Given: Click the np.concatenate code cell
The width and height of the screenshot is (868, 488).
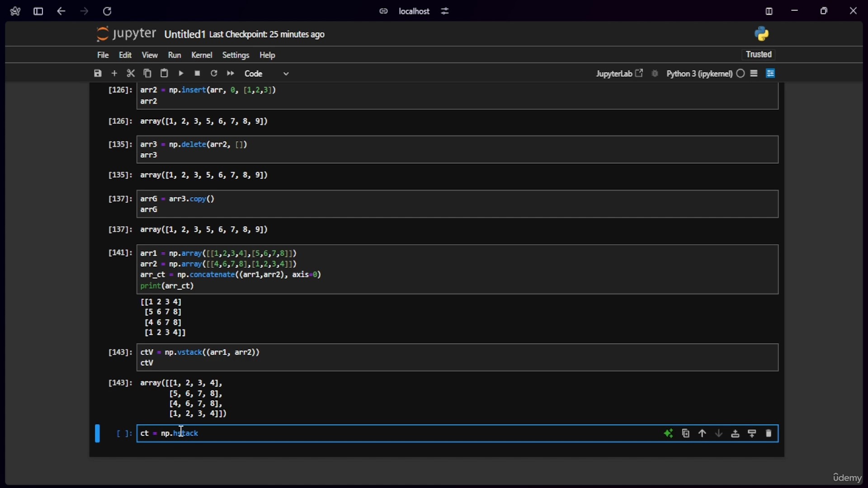Looking at the screenshot, I should click(458, 270).
